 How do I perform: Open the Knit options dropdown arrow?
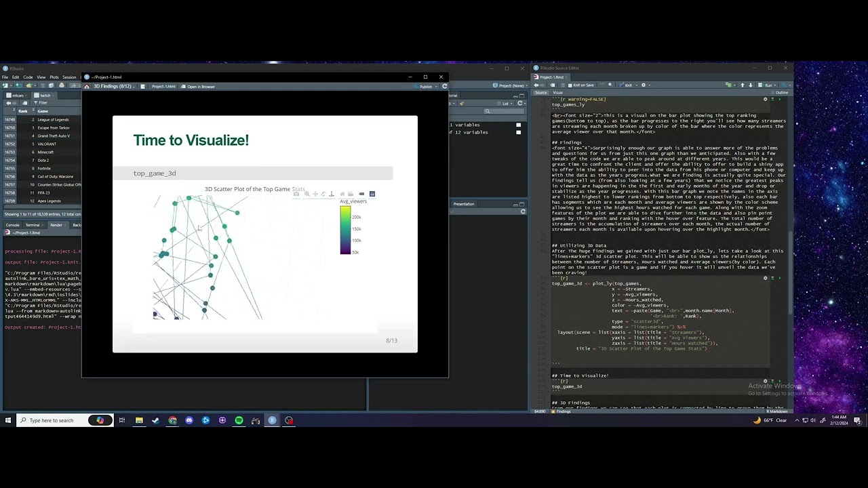point(635,85)
